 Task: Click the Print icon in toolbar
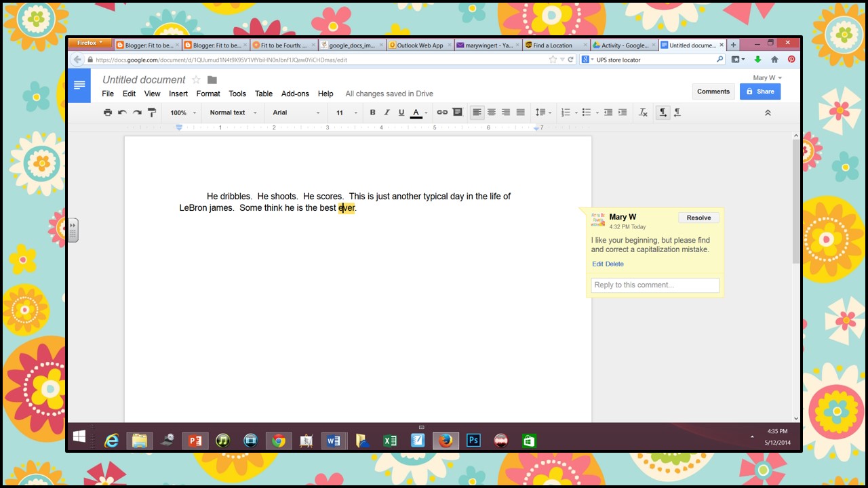[107, 113]
